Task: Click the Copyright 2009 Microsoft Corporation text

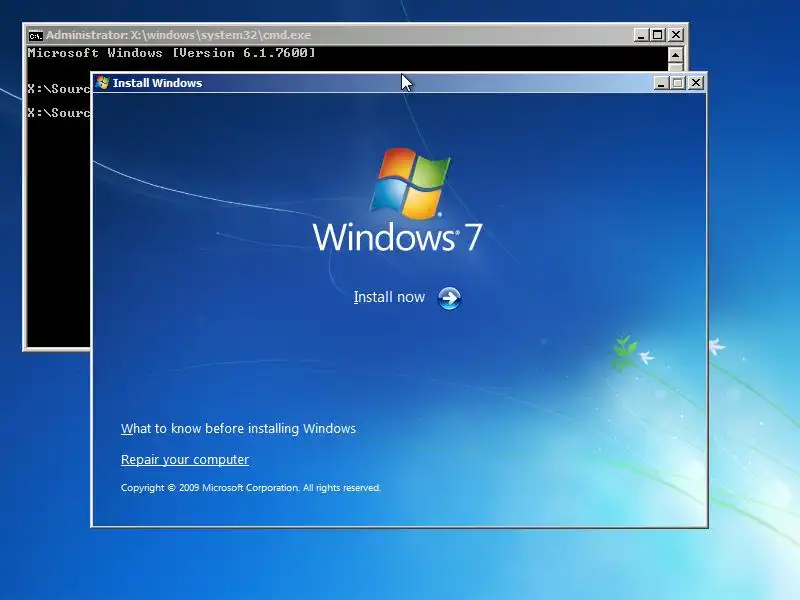Action: [251, 488]
